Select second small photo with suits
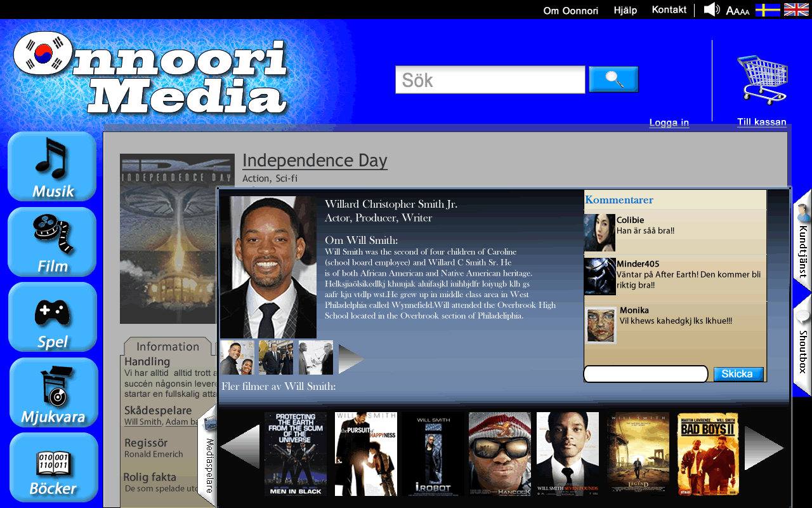This screenshot has width=812, height=508. [276, 358]
